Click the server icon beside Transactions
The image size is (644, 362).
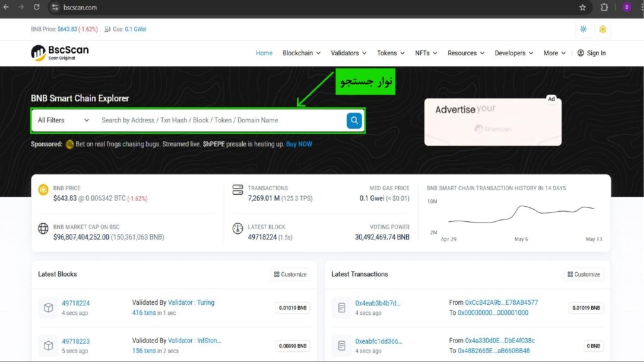tap(238, 190)
